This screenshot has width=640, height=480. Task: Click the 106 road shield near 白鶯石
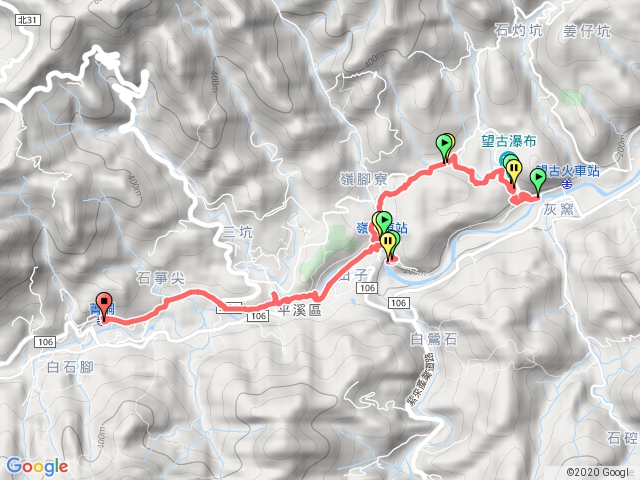tap(398, 303)
